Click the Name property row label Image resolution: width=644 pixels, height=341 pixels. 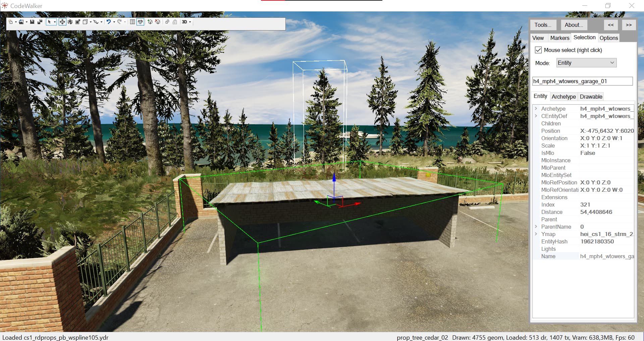click(x=548, y=256)
